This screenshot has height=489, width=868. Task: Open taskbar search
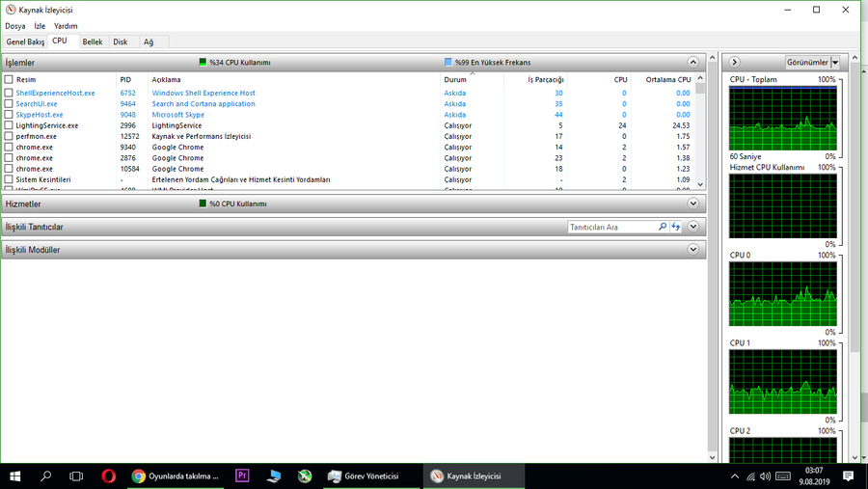(46, 475)
